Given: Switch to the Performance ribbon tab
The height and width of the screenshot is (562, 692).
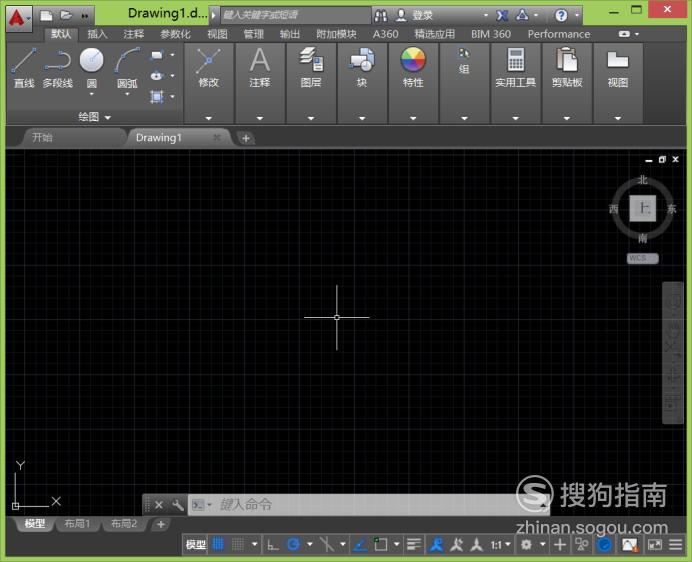Looking at the screenshot, I should coord(559,34).
